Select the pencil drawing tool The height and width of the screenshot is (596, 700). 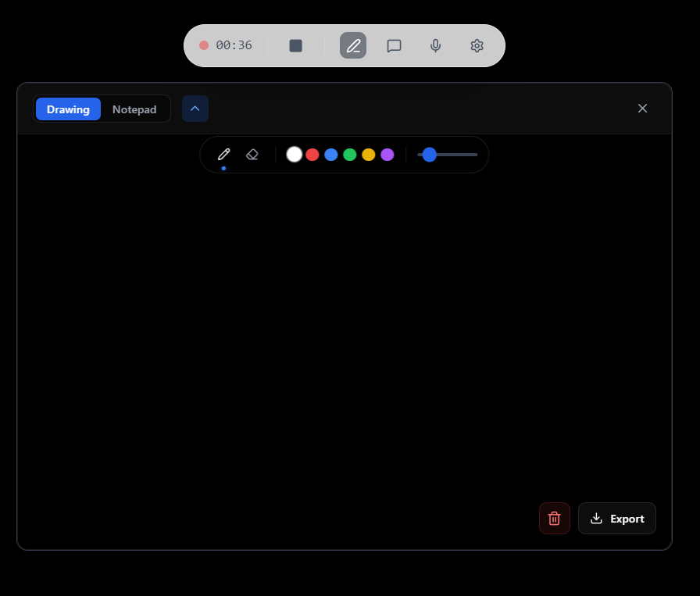coord(223,155)
